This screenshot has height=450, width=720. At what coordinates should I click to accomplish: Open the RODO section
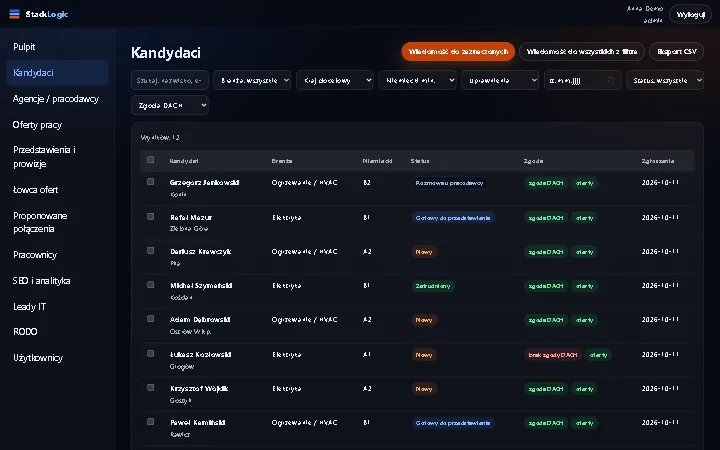coord(57,332)
